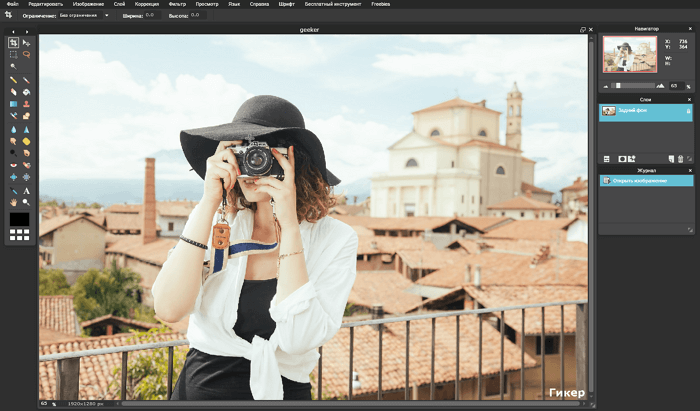The image size is (700, 411).
Task: Choose the Move tool
Action: click(26, 43)
